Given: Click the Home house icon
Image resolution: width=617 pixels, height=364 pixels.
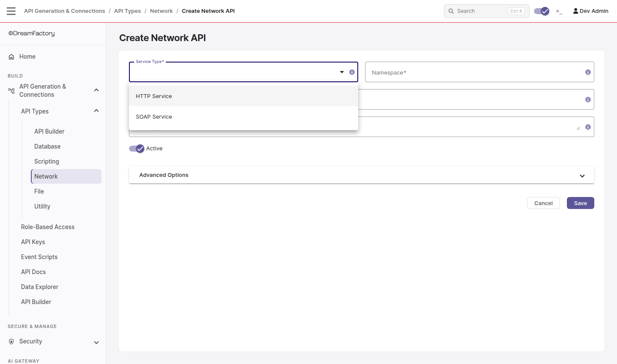Looking at the screenshot, I should click(12, 57).
